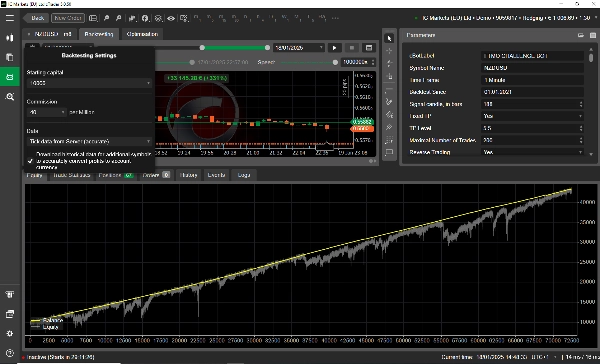Select the pencil freehand drawing tool

pos(389,102)
